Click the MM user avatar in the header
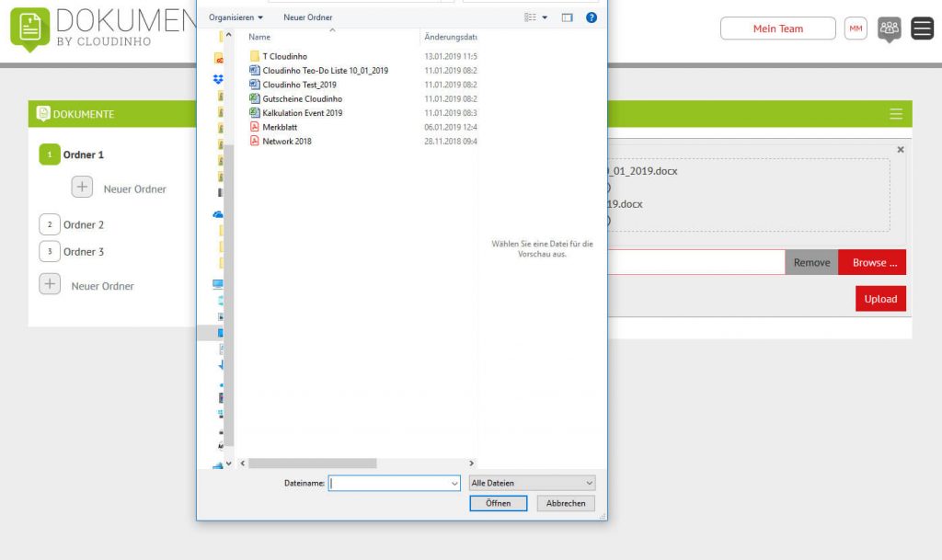Image resolution: width=942 pixels, height=560 pixels. [856, 29]
